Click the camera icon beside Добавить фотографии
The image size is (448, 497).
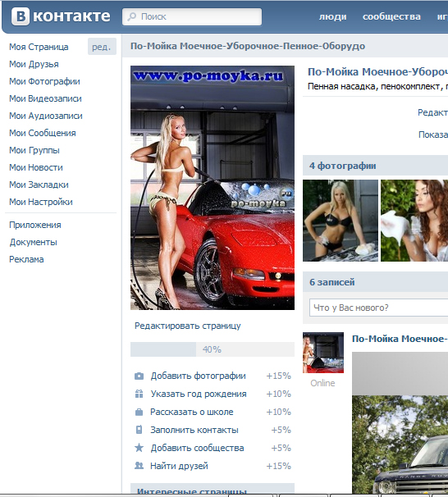(139, 376)
